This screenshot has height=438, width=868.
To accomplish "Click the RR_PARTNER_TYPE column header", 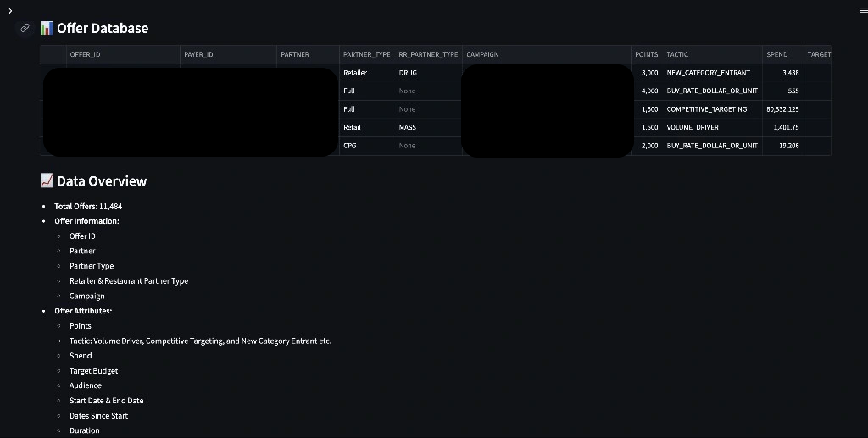I will (x=428, y=54).
